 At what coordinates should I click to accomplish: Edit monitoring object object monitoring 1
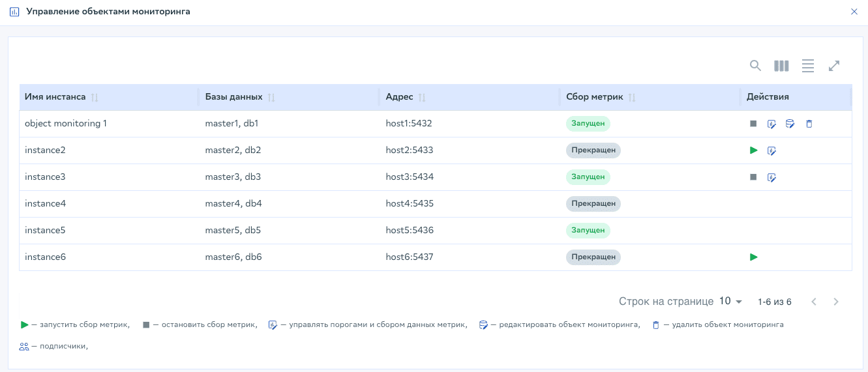click(790, 124)
